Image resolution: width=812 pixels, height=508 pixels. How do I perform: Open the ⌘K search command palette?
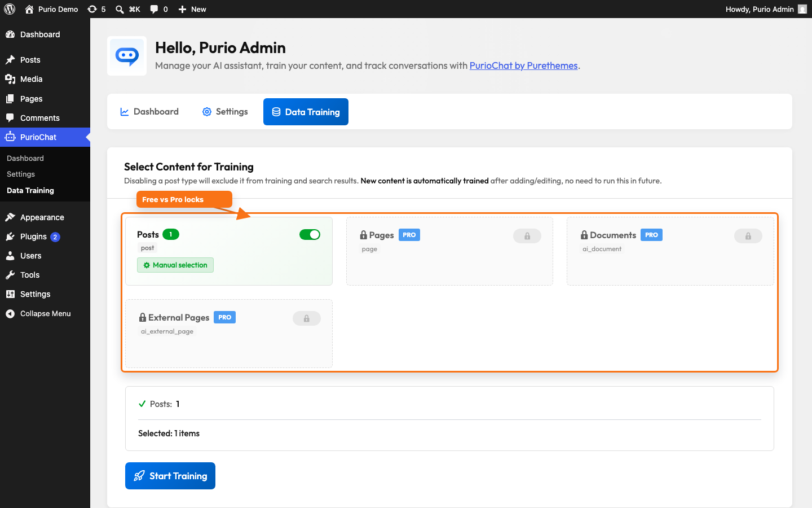tap(128, 9)
